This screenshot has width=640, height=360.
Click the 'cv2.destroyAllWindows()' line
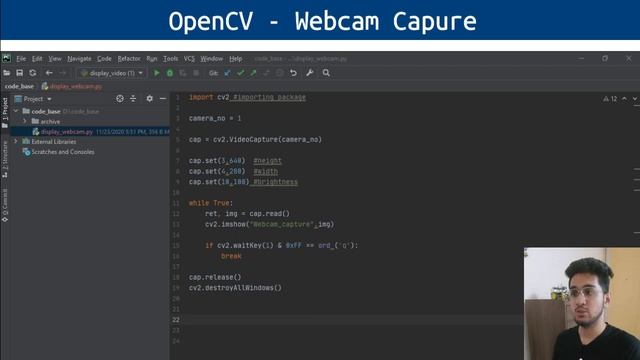pos(235,288)
